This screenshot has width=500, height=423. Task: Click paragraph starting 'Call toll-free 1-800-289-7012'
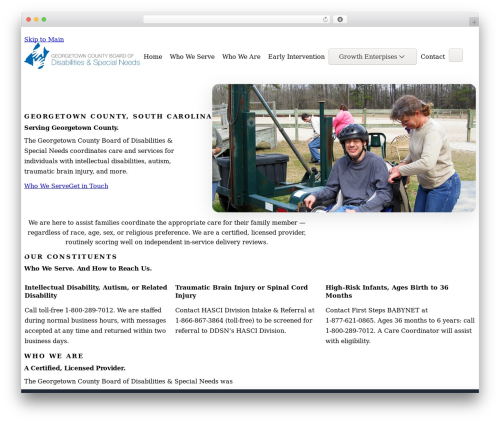coord(95,326)
